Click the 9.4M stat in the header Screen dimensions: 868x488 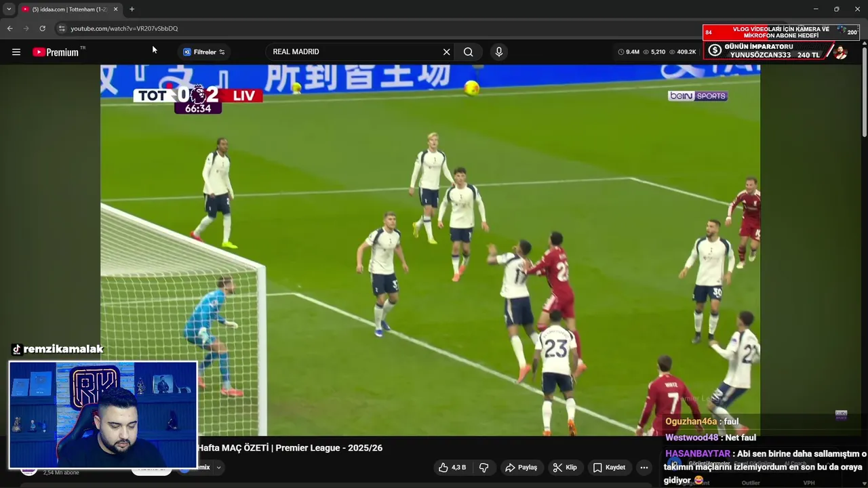(x=629, y=52)
